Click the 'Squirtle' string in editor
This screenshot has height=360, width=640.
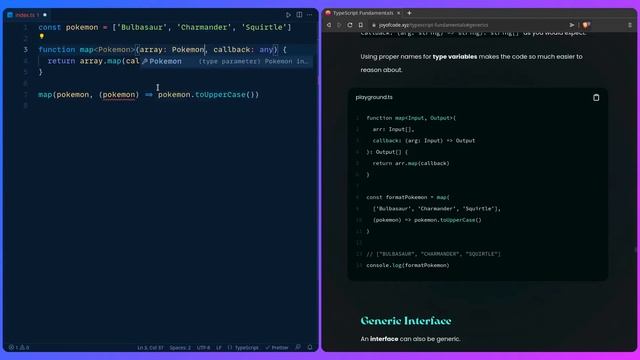point(264,27)
